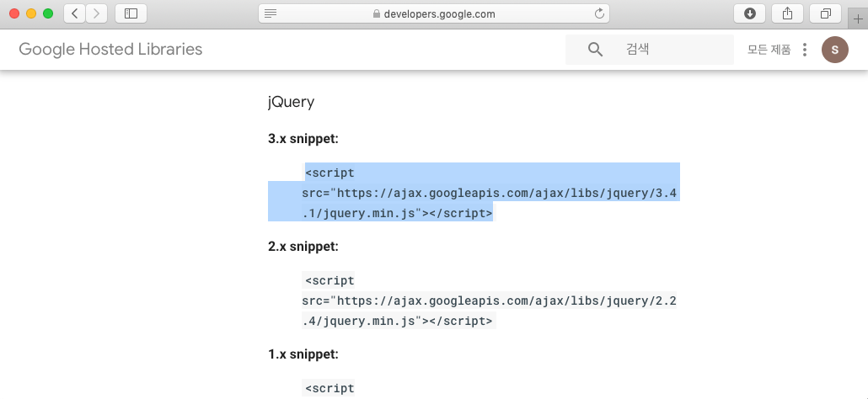
Task: Click the <script tag under 1.x snippet
Action: tap(330, 388)
